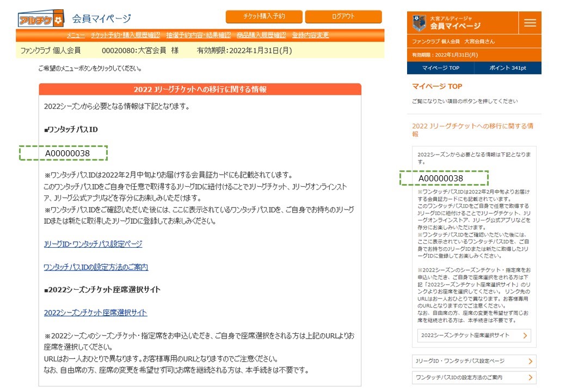Click chevron on 2022シーズンチケット座席選択サイト row
Image resolution: width=566 pixels, height=392 pixels.
[525, 336]
